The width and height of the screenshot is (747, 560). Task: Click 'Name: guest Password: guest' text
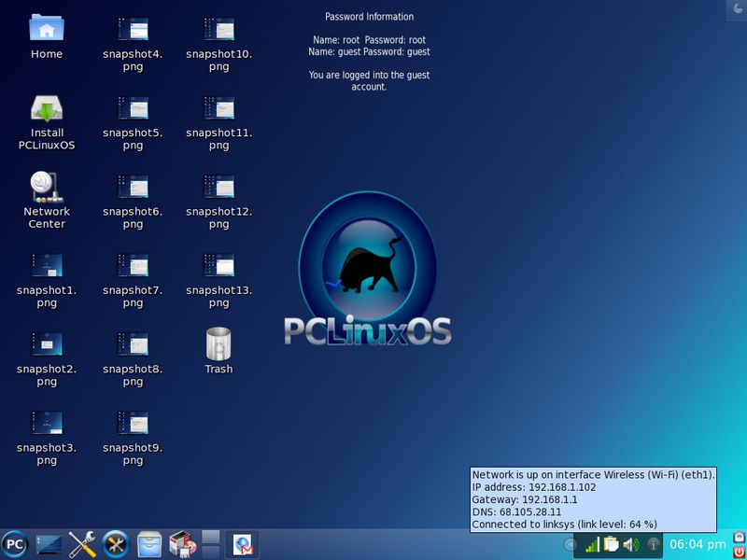point(369,51)
